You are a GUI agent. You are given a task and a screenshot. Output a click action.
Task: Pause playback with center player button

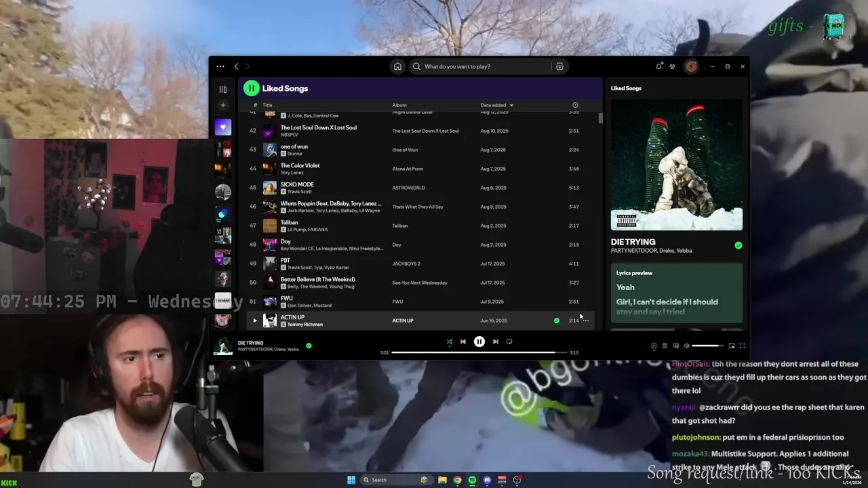pos(479,342)
